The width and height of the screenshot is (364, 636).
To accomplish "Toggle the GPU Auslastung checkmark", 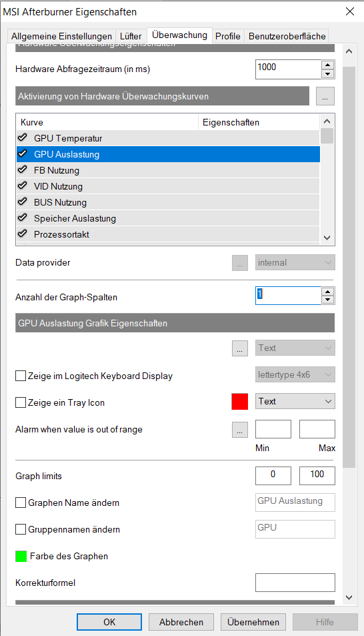I will point(23,153).
